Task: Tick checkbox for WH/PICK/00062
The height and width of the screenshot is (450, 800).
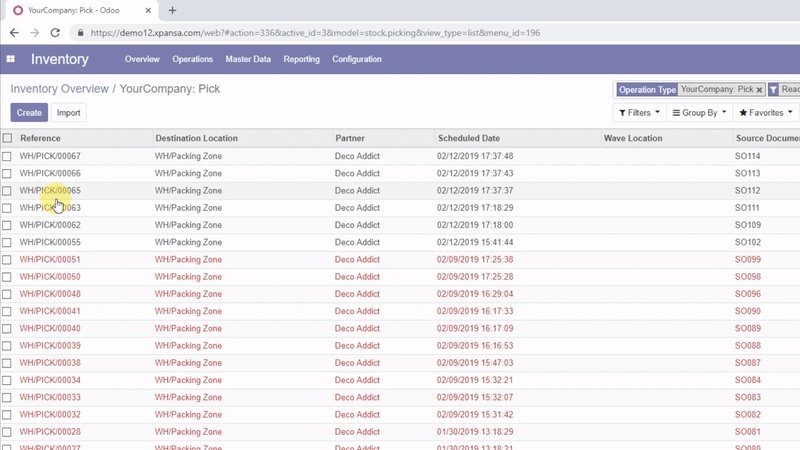Action: pos(7,225)
